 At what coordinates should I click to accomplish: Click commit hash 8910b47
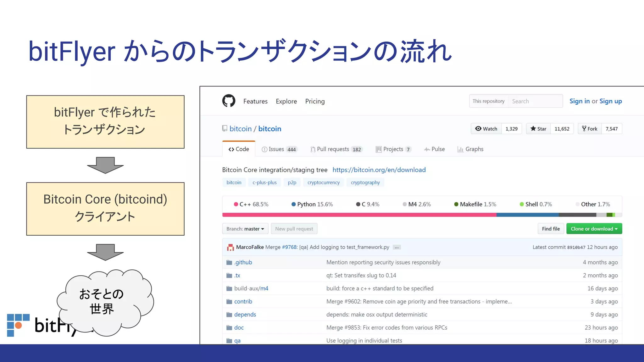pos(576,247)
